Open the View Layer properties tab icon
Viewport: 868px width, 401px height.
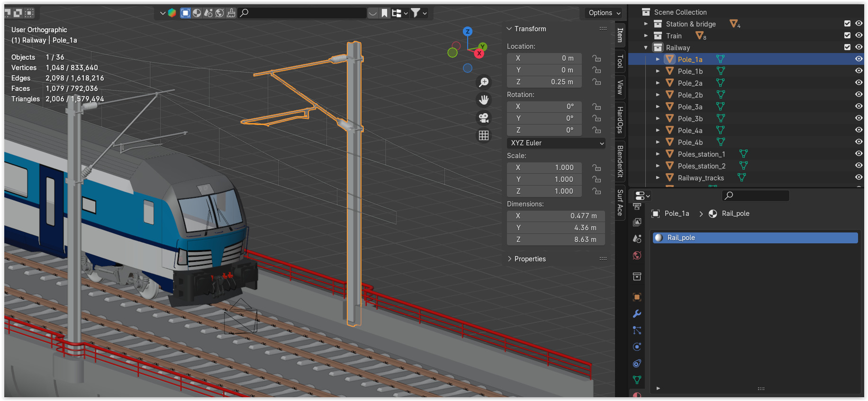(x=637, y=222)
